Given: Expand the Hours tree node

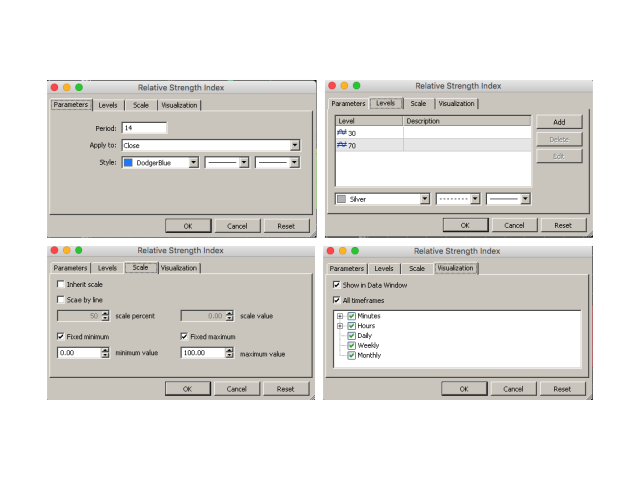Looking at the screenshot, I should (340, 326).
